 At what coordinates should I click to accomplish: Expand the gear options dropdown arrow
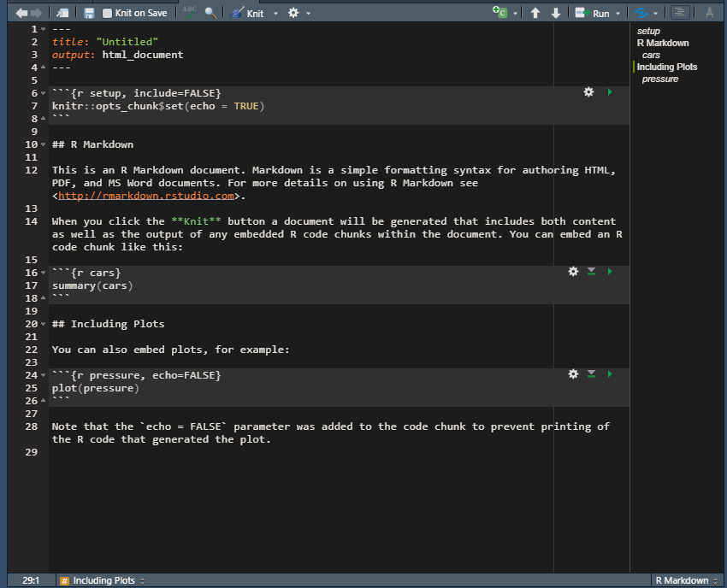point(308,14)
